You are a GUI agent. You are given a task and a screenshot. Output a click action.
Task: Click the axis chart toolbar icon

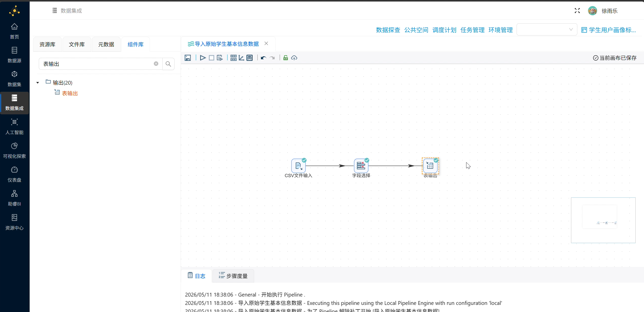(x=241, y=58)
